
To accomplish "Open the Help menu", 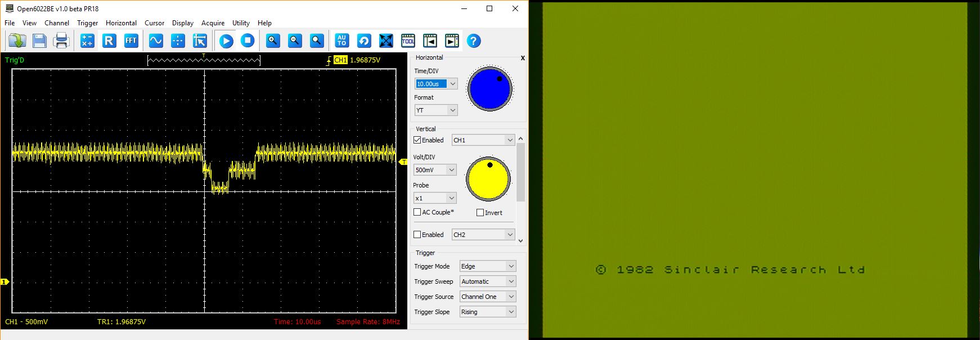I will point(264,23).
